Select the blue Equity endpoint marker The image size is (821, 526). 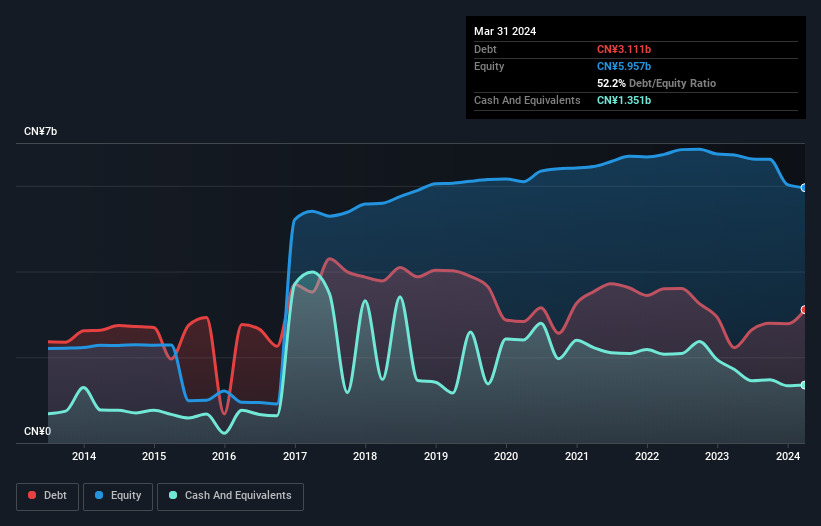pos(804,187)
